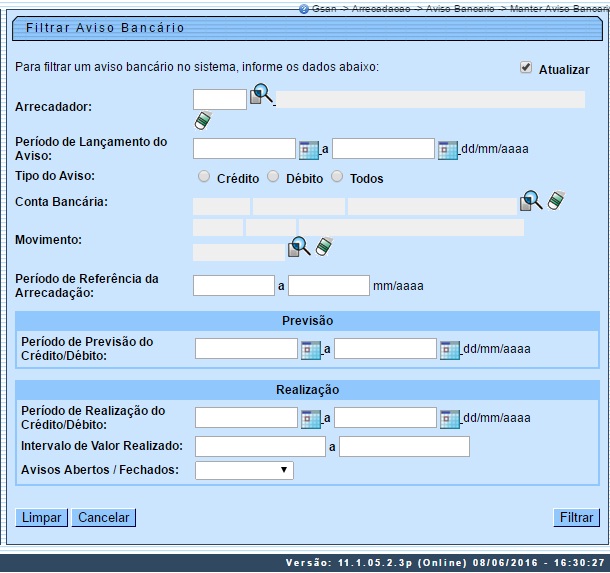This screenshot has height=573, width=610.
Task: Clear Arrecadador field with eraser icon
Action: click(203, 120)
